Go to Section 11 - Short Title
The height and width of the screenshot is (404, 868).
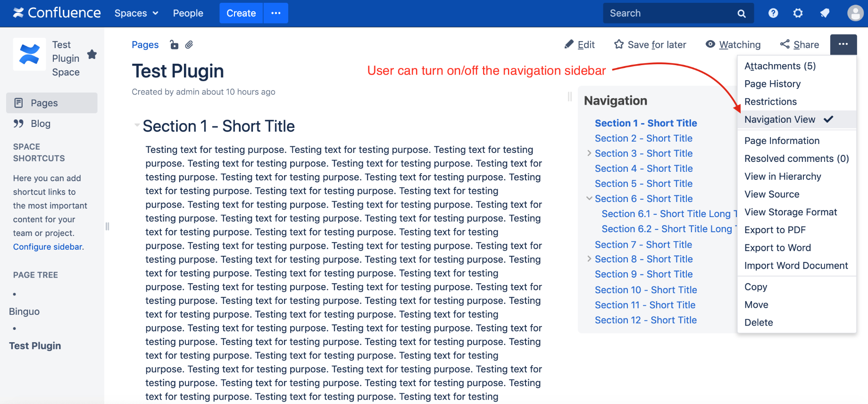(x=645, y=305)
